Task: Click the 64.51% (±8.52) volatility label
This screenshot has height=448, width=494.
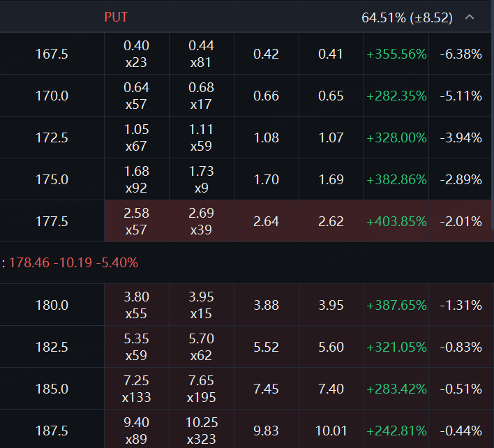Action: coord(407,17)
